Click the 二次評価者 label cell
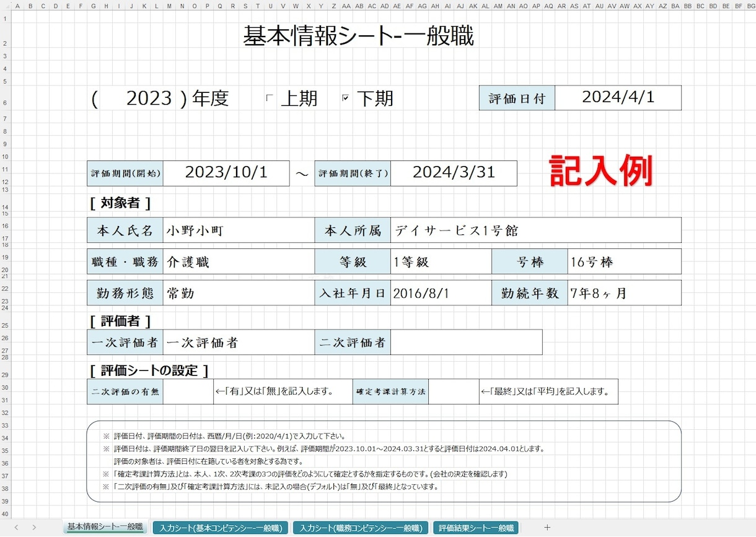 353,342
